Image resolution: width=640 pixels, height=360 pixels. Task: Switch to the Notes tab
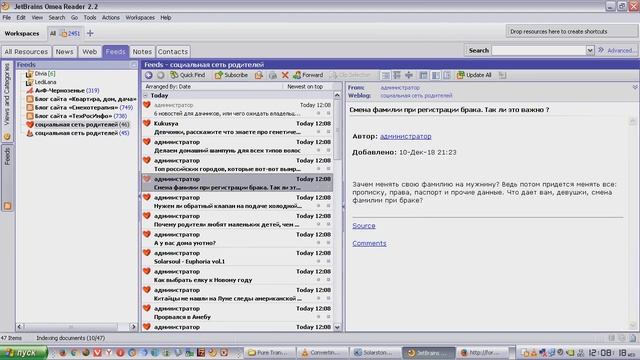(x=142, y=52)
